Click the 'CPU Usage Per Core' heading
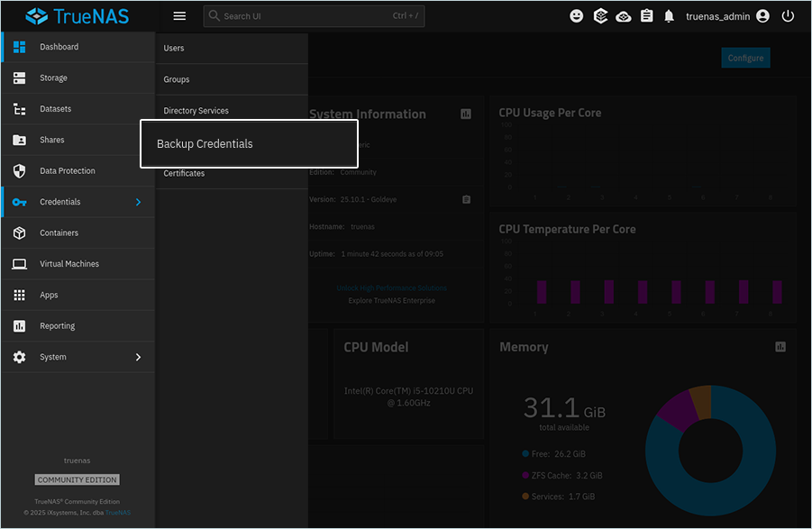Image resolution: width=812 pixels, height=529 pixels. [x=550, y=113]
